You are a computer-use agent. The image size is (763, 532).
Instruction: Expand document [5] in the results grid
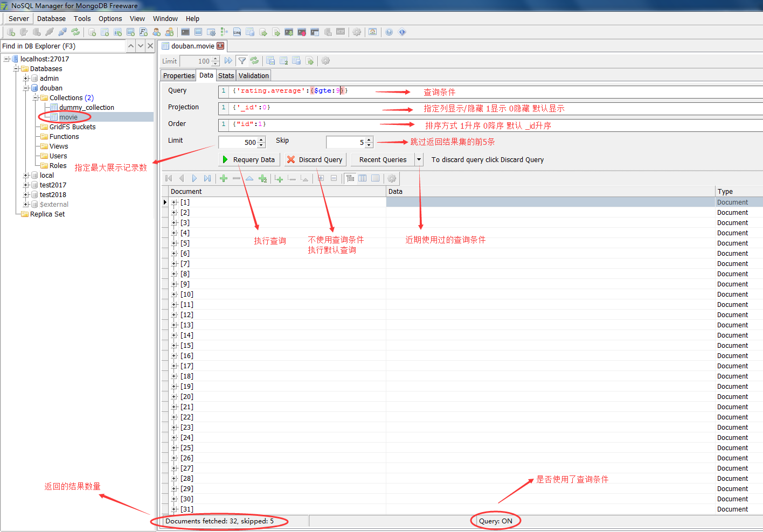point(174,243)
